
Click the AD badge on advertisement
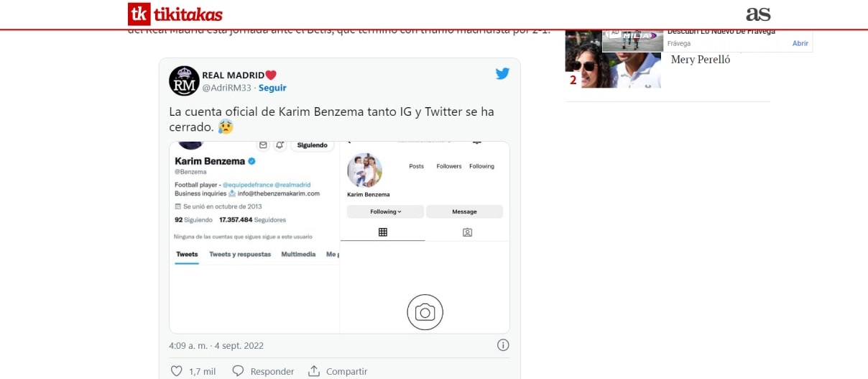pyautogui.click(x=615, y=33)
